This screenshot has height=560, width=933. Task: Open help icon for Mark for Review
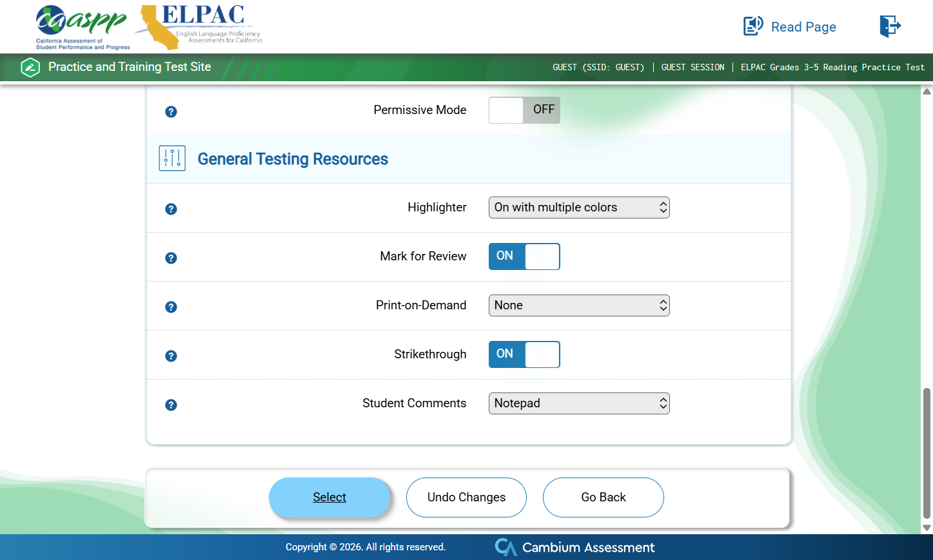pyautogui.click(x=171, y=258)
